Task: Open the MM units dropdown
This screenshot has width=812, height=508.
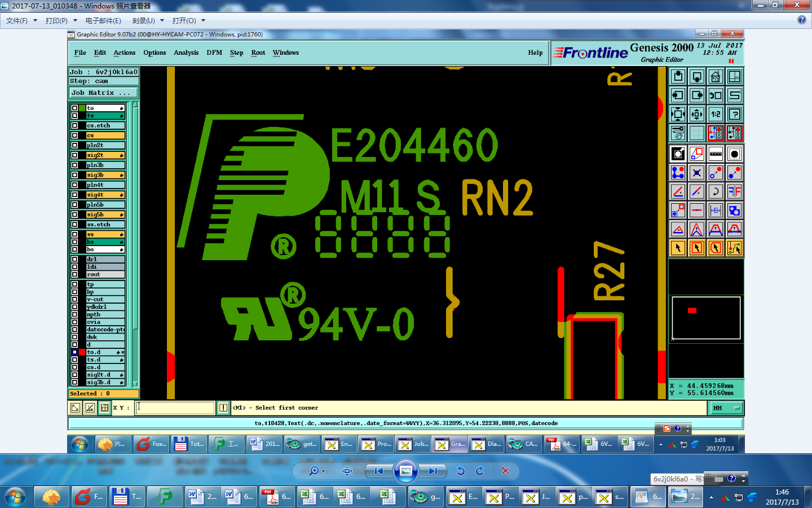Action: point(725,408)
